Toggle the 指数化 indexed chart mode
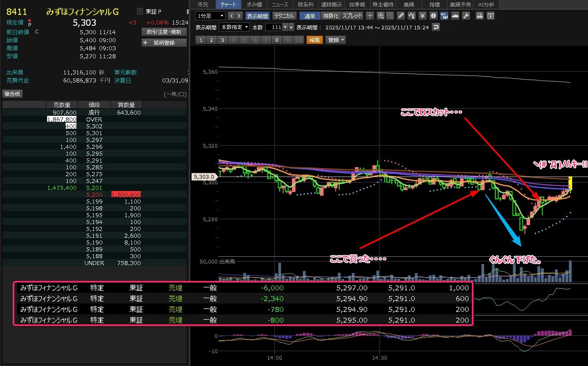Viewport: 588px width, 366px height. [x=331, y=16]
